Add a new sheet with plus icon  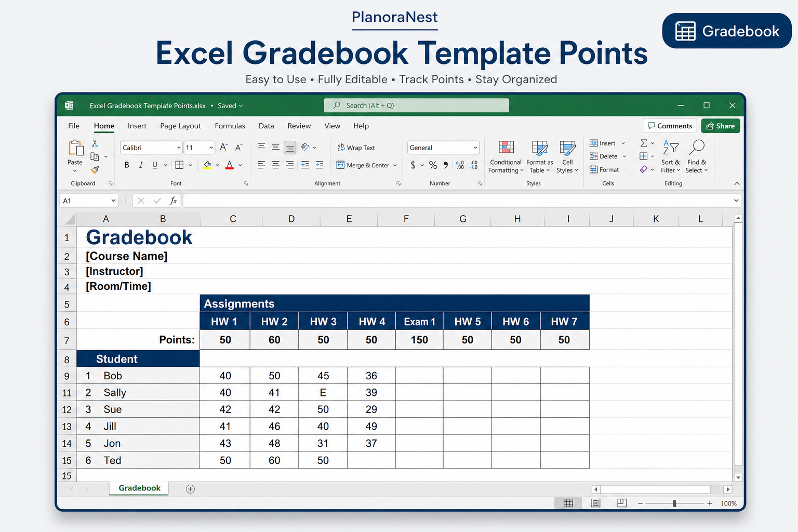(x=190, y=489)
